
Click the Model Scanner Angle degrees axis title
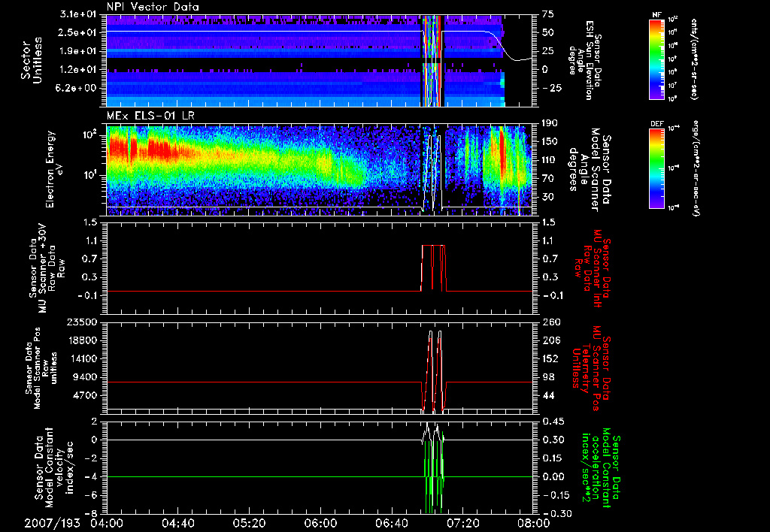click(x=590, y=169)
